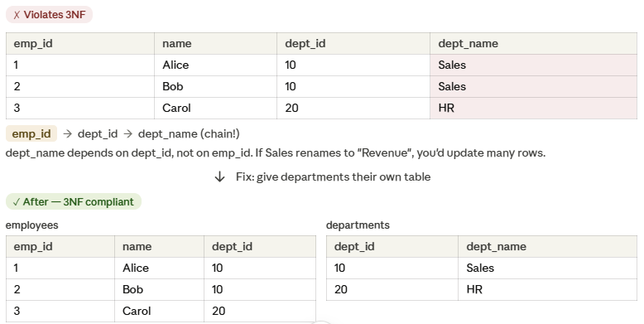Viewport: 644px width, 324px height.
Task: Select dept_id 20 on Carol's row, employees table
Action: coord(260,312)
